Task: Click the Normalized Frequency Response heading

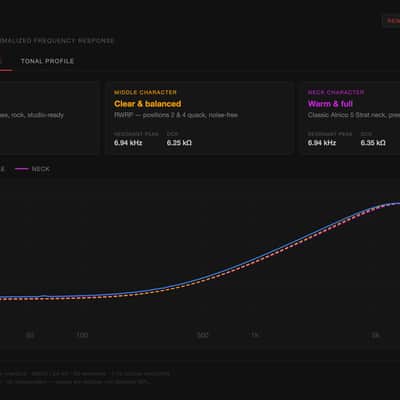Action: tap(57, 41)
